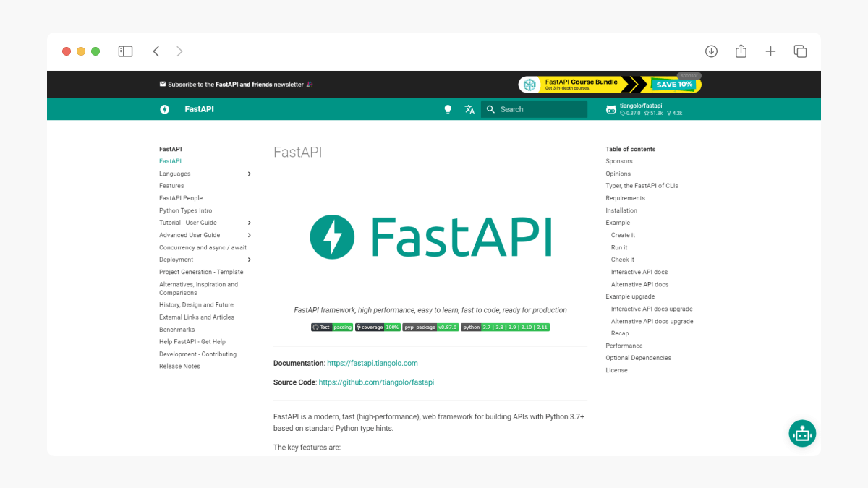The image size is (868, 488).
Task: Show the tab overview icon
Action: [x=800, y=51]
